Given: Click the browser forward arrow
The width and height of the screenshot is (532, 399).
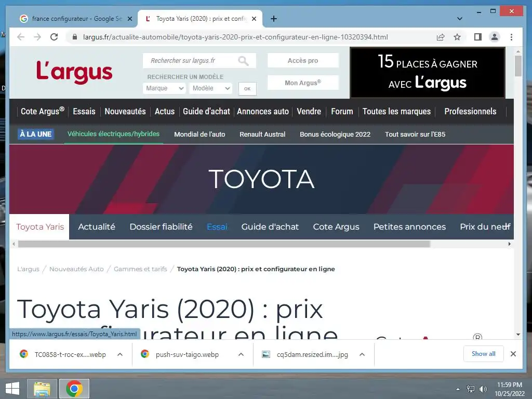Looking at the screenshot, I should point(37,37).
